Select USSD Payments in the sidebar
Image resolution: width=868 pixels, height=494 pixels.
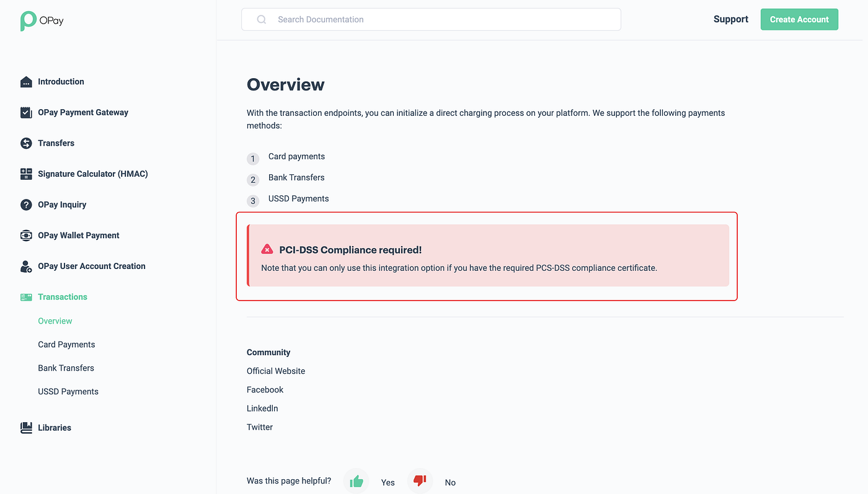click(x=68, y=392)
